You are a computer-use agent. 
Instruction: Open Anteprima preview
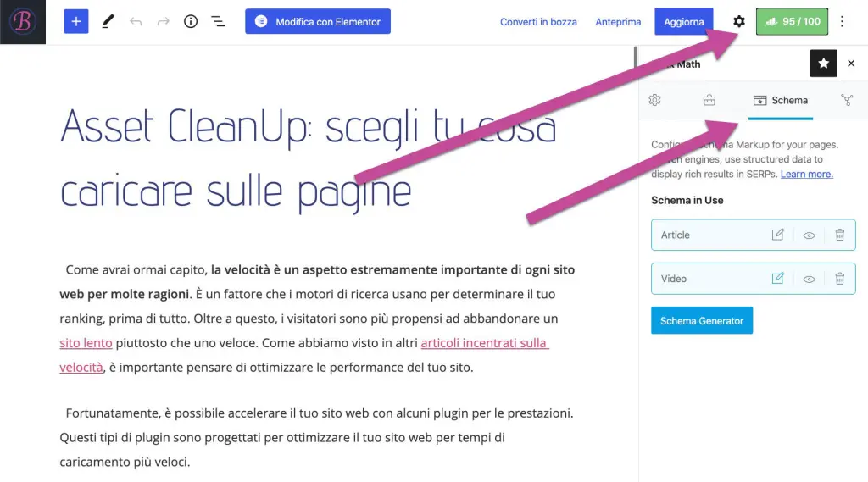pos(618,22)
